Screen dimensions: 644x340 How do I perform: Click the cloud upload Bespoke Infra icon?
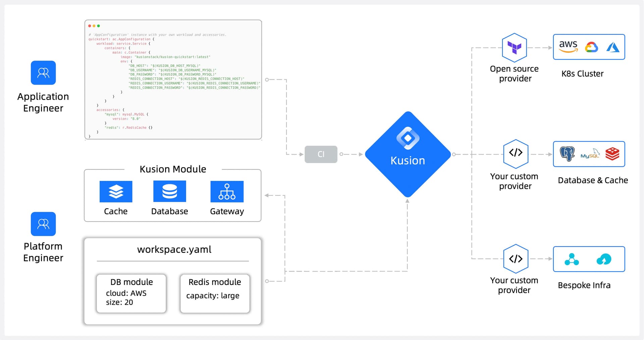(604, 259)
